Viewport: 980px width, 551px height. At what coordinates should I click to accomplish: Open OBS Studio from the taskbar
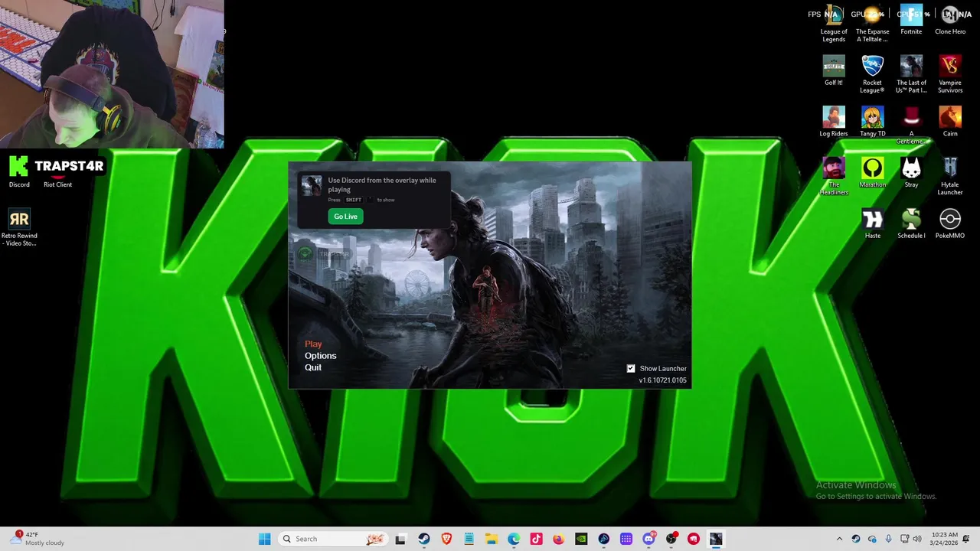pos(671,539)
